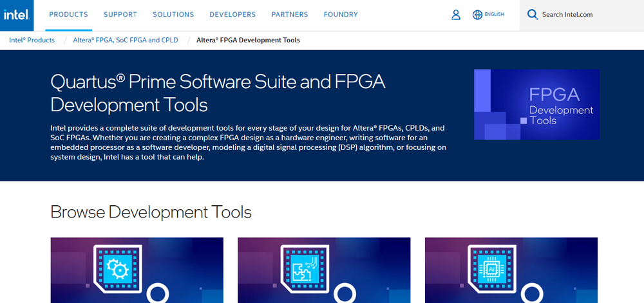Open the user account sign-in icon
Screen dimensions: 644x303
pyautogui.click(x=456, y=15)
